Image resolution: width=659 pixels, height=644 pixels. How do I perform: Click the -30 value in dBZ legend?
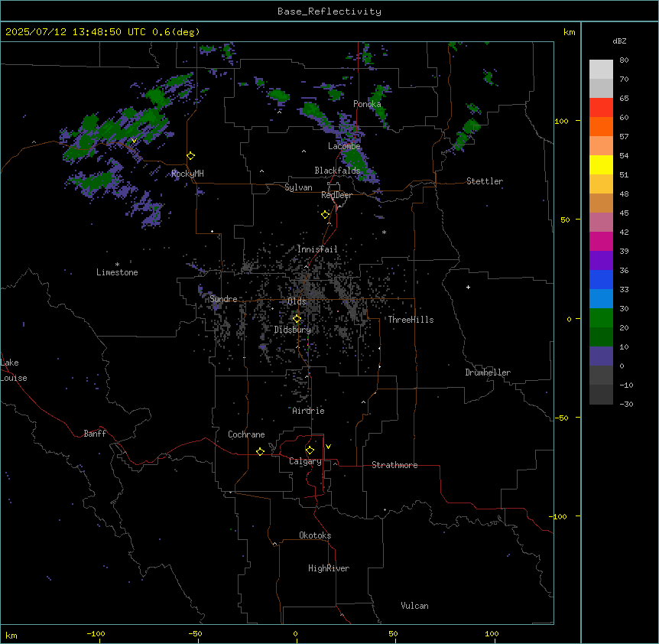pos(626,404)
